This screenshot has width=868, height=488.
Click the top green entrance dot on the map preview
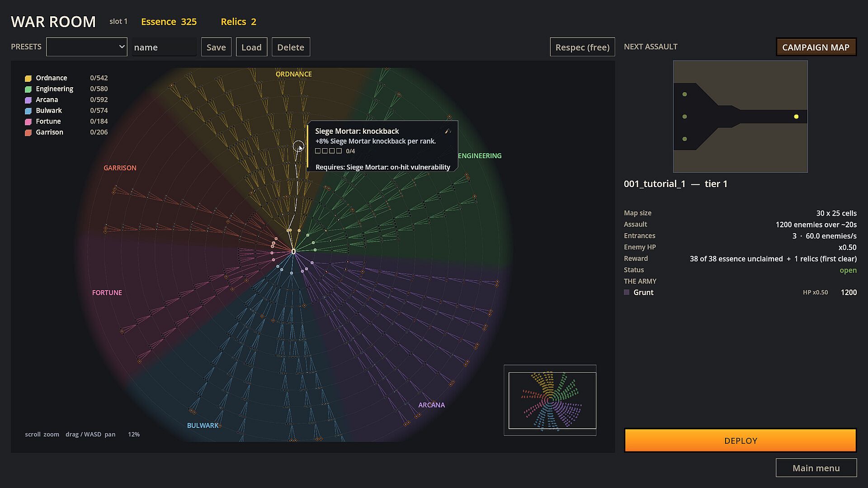pyautogui.click(x=685, y=94)
